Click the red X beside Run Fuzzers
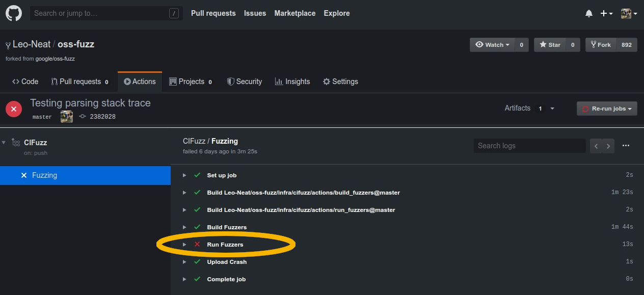 point(197,244)
